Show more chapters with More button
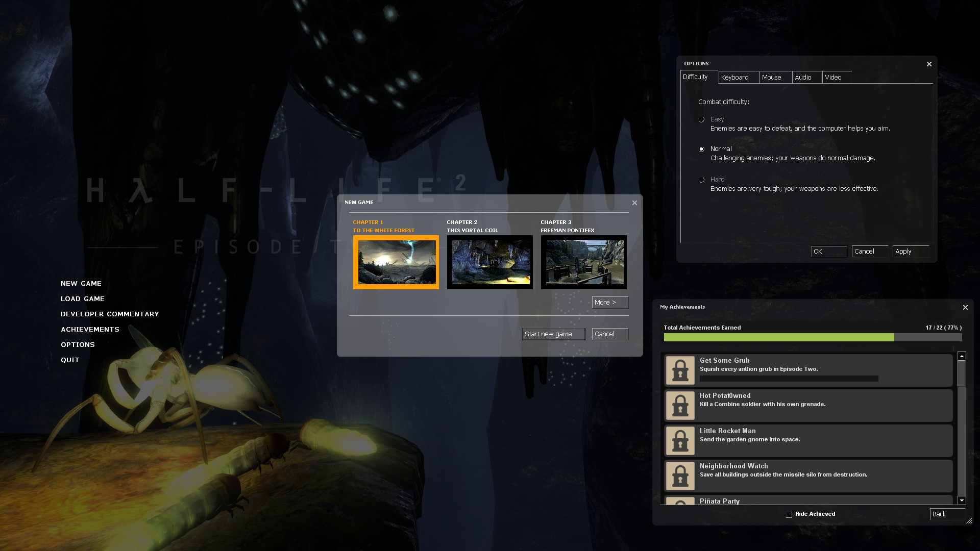Screen dimensions: 980x551 [x=610, y=303]
